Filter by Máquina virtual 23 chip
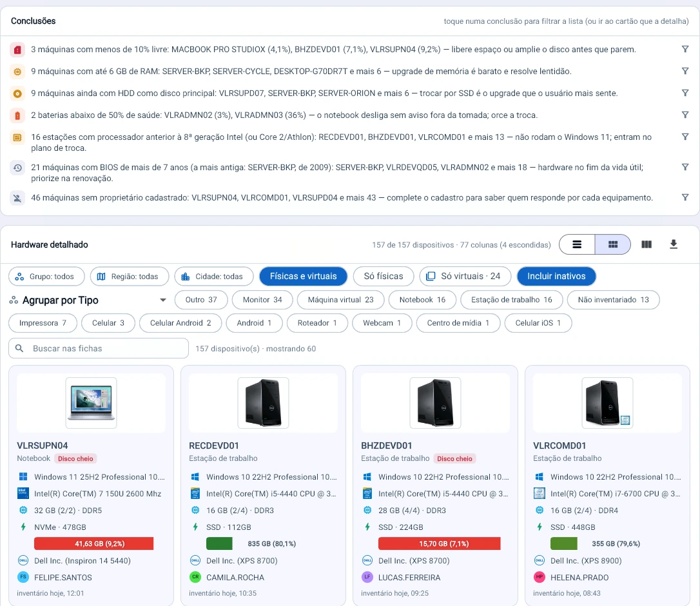 pos(340,300)
